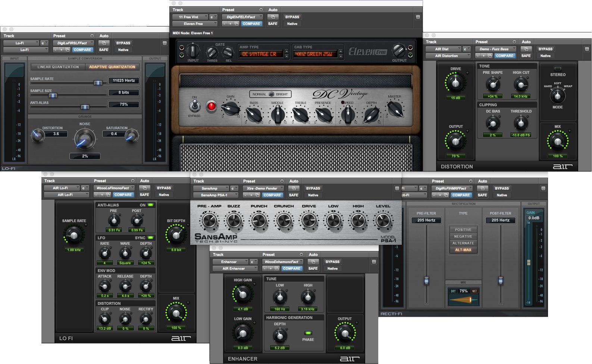
Task: Click the LEVEL knob on SansAmp PSA-1
Action: pos(383,221)
